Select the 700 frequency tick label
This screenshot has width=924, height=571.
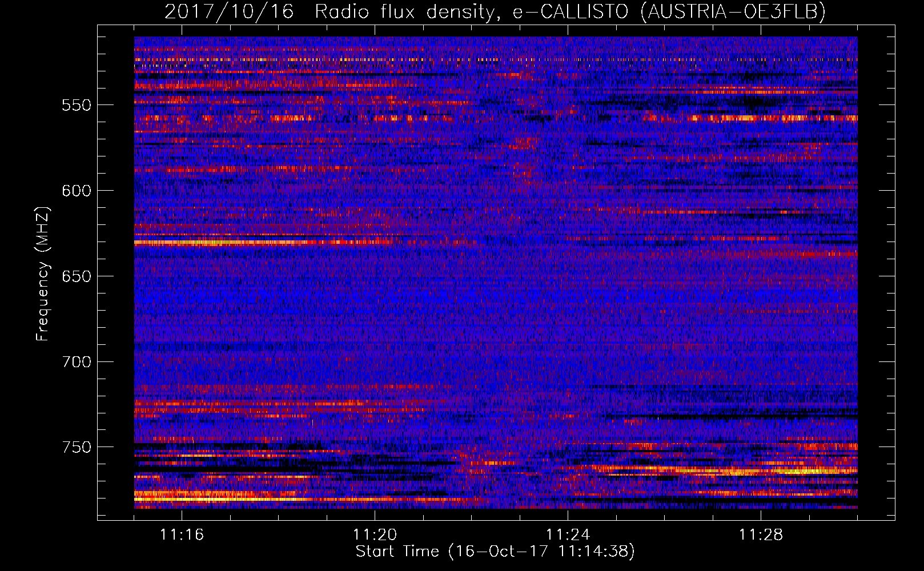tap(77, 362)
